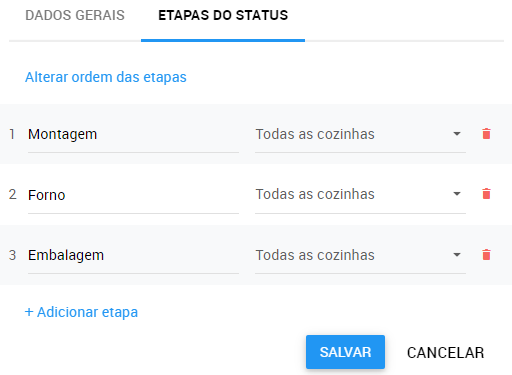512x375 pixels.
Task: Focus the Forno step name field
Action: (133, 195)
